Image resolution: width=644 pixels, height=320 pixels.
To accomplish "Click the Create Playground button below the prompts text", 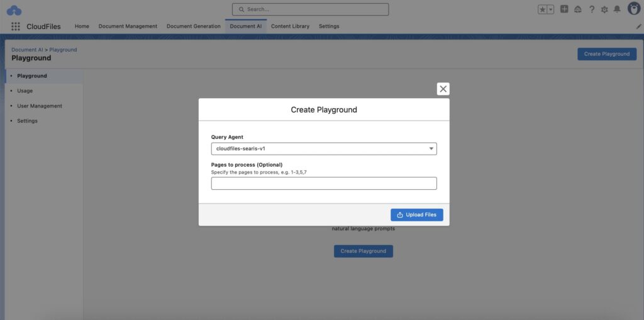I will [363, 251].
